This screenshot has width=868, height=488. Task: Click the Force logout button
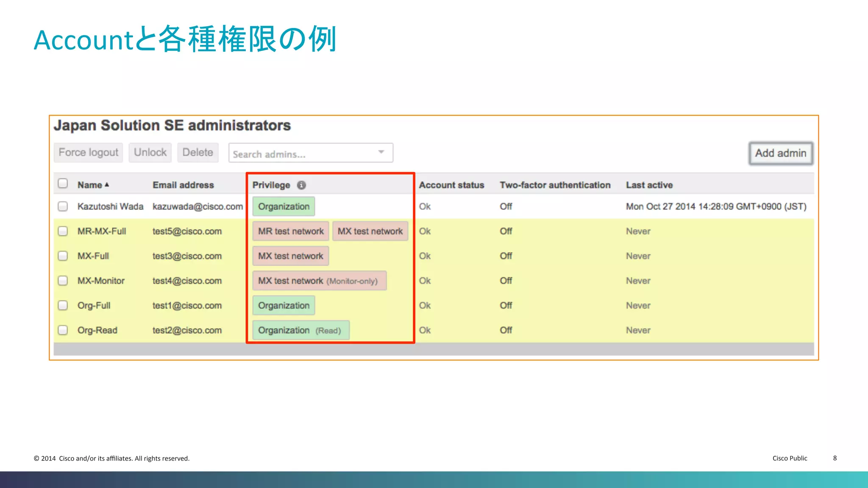click(x=88, y=152)
